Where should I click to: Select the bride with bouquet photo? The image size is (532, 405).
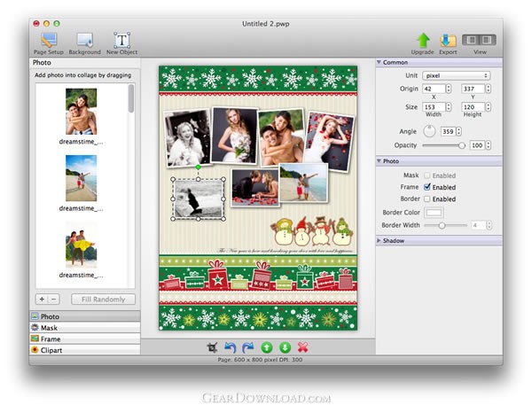click(x=234, y=136)
